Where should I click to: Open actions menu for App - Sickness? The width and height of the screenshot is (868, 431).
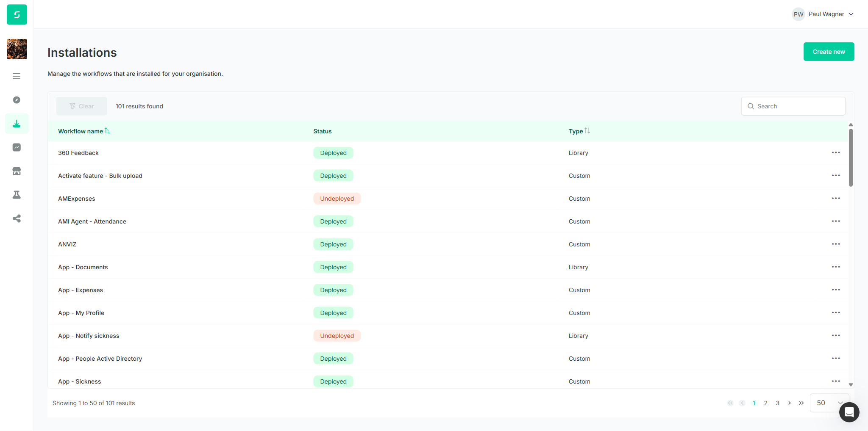tap(836, 381)
